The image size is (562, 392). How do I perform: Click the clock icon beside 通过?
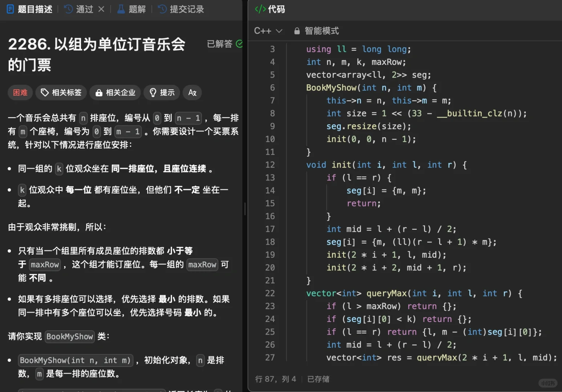pos(68,9)
